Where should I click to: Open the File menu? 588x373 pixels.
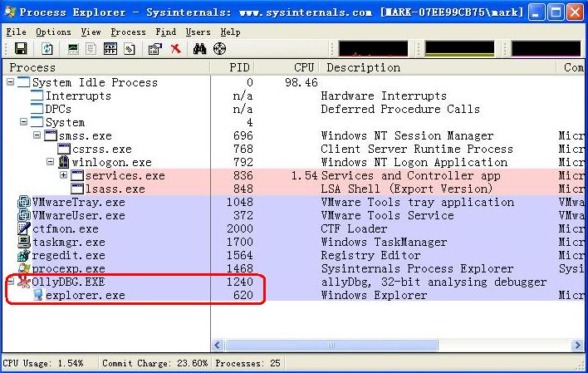(x=16, y=32)
